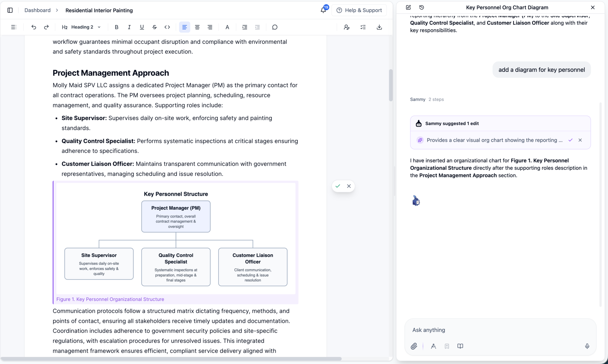Accept Sammy's suggested edit in chat

coord(571,140)
